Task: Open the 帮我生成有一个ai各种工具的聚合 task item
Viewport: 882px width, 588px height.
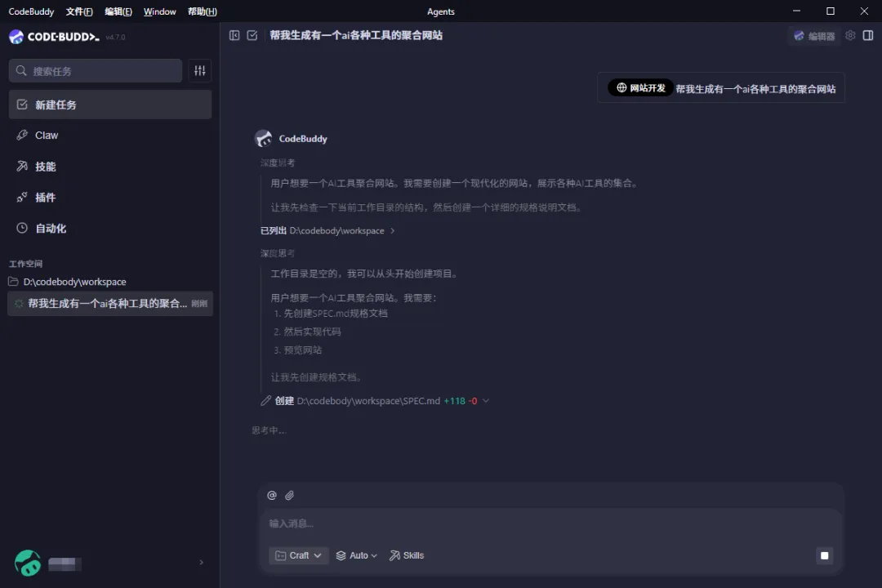Action: point(110,304)
